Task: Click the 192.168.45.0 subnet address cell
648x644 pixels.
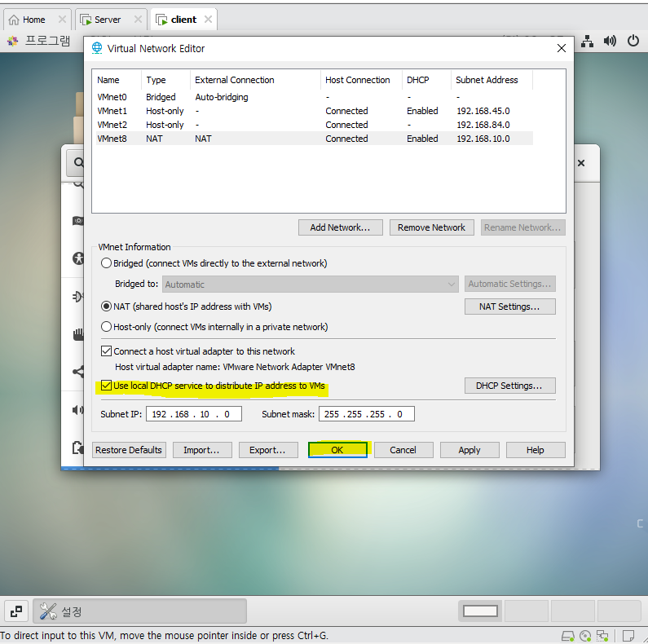Action: click(483, 111)
